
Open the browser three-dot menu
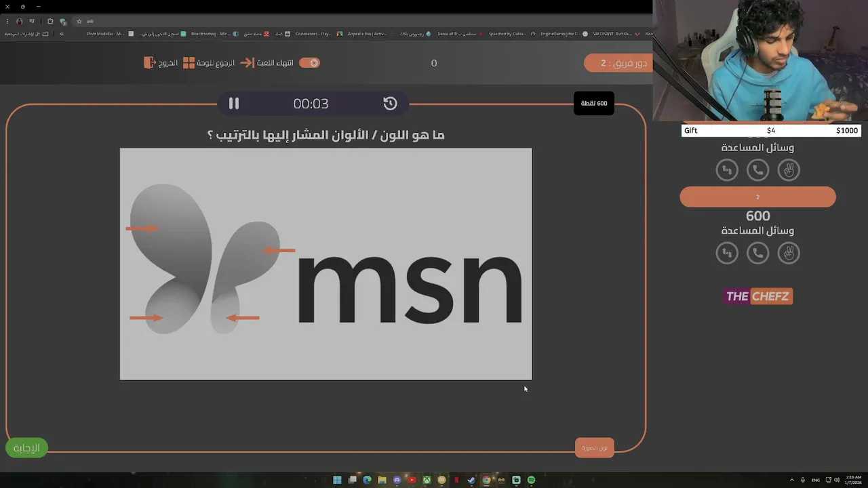click(x=7, y=21)
